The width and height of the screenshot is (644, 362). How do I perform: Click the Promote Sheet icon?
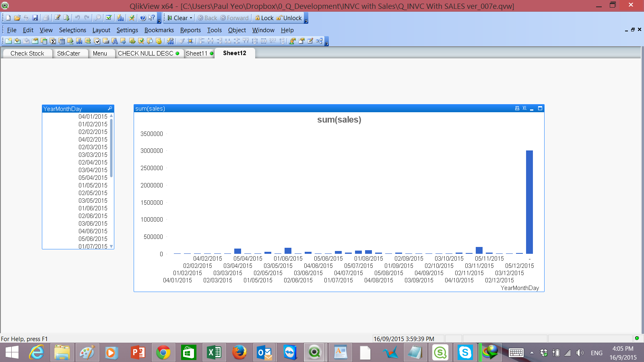[x=17, y=41]
